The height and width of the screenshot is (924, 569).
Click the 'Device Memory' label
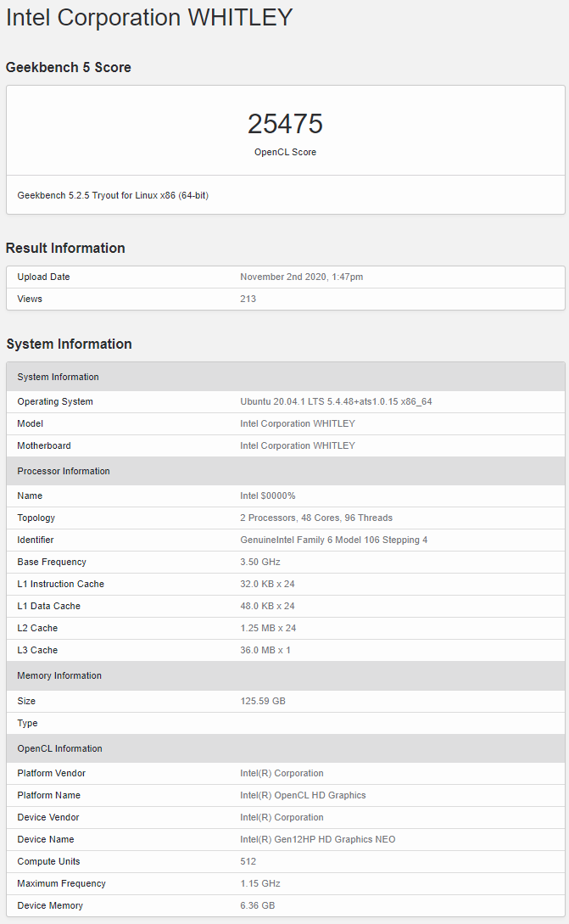[x=50, y=905]
